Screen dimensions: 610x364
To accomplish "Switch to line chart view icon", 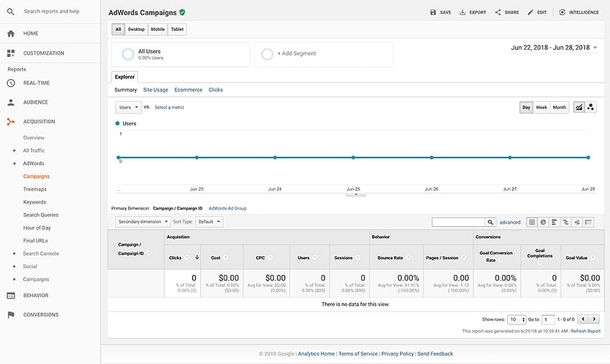I will point(579,107).
